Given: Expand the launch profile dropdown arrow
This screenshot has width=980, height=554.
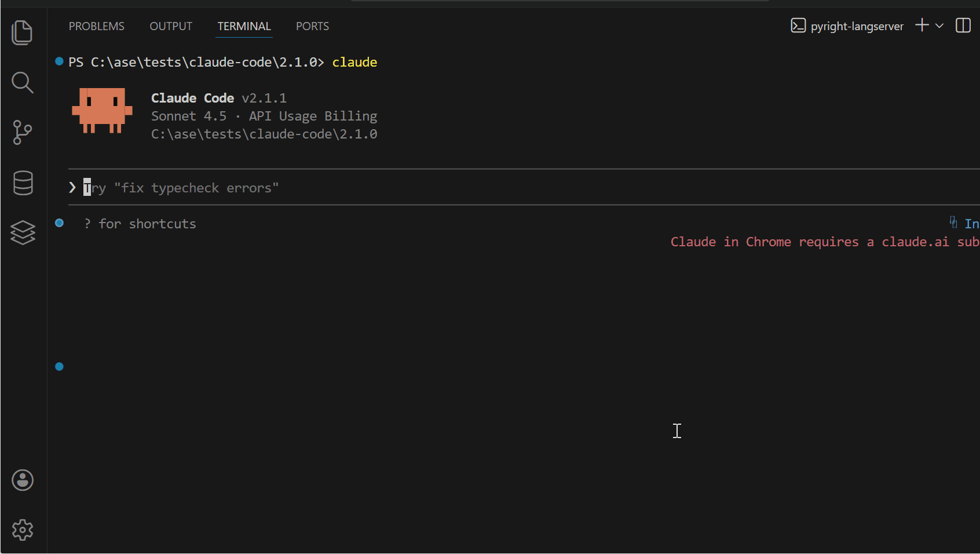Looking at the screenshot, I should point(939,25).
